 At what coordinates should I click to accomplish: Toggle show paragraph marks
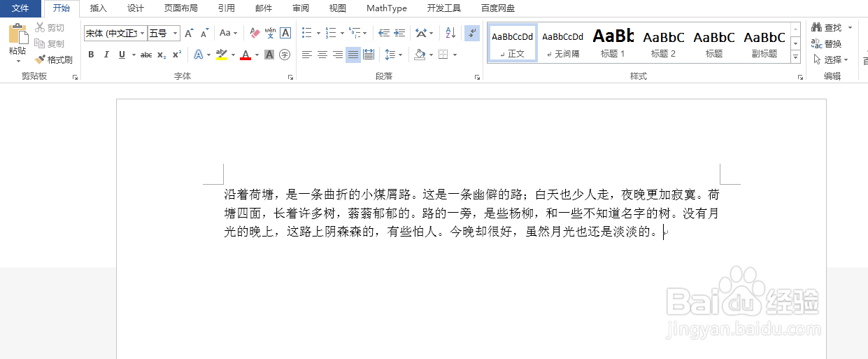pos(472,33)
